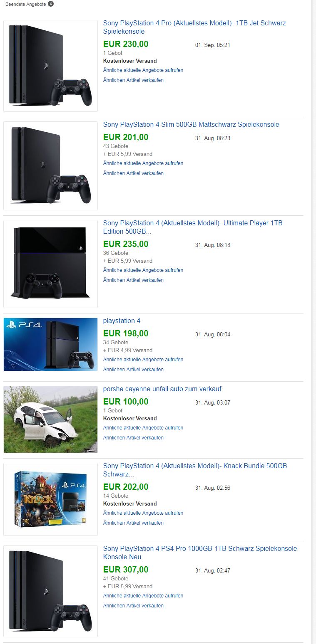The height and width of the screenshot is (644, 316).
Task: Remove the Beendete Angebote filter with the x icon
Action: (51, 4)
